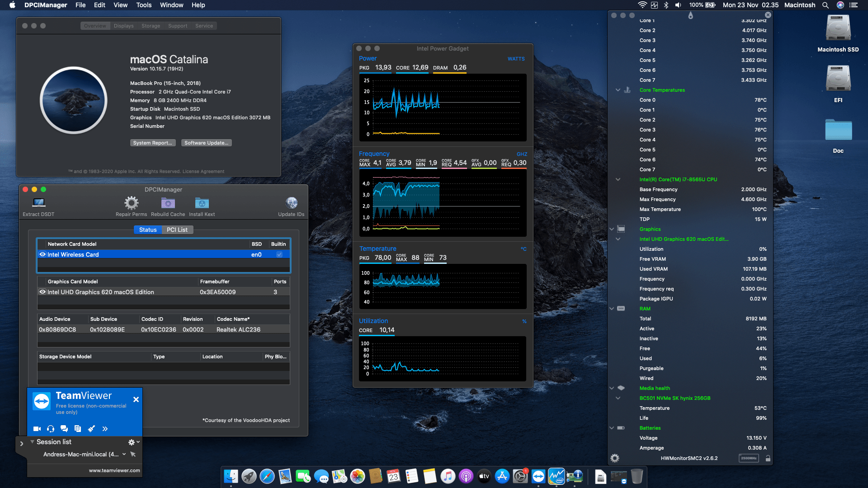The image size is (868, 488).
Task: Toggle Builtin checkbox for Intel Wireless Card
Action: click(279, 254)
